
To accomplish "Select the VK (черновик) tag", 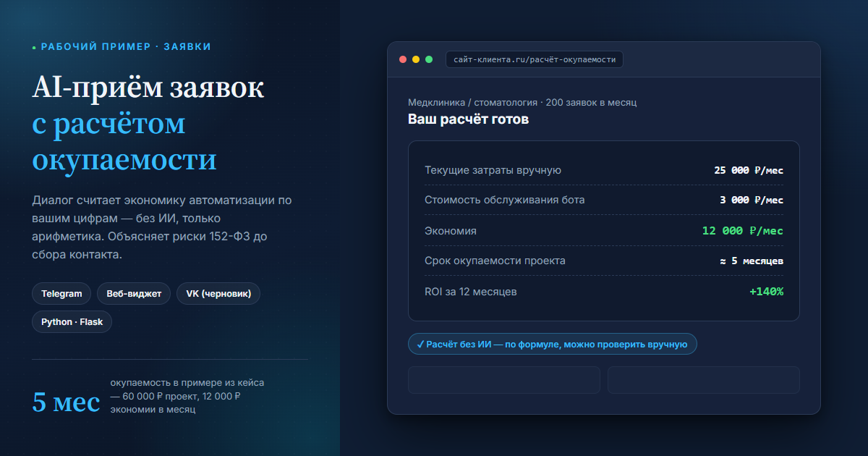I will coord(218,294).
